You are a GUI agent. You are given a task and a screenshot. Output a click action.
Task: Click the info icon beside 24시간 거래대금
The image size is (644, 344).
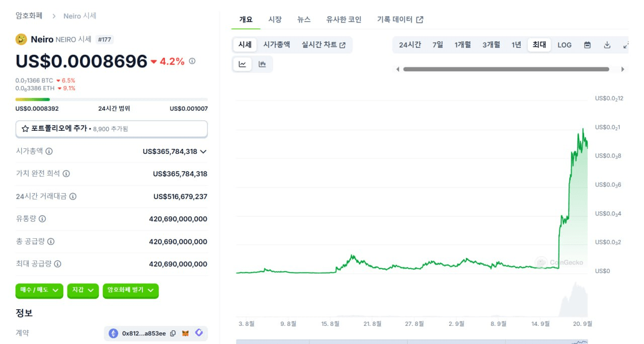[73, 196]
